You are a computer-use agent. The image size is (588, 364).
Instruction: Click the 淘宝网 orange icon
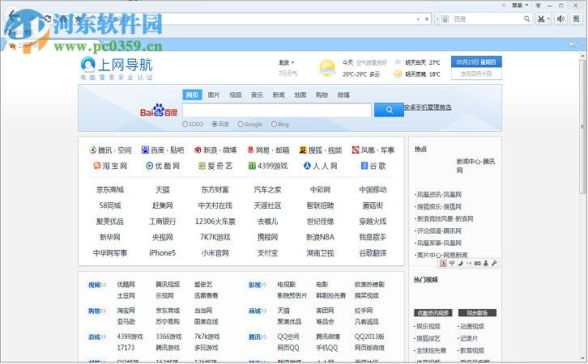click(96, 166)
